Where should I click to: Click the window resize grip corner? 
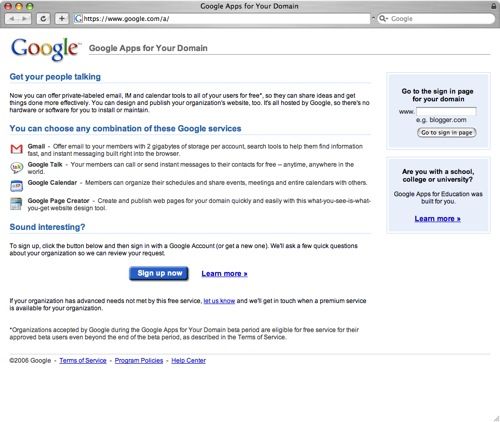(x=496, y=418)
